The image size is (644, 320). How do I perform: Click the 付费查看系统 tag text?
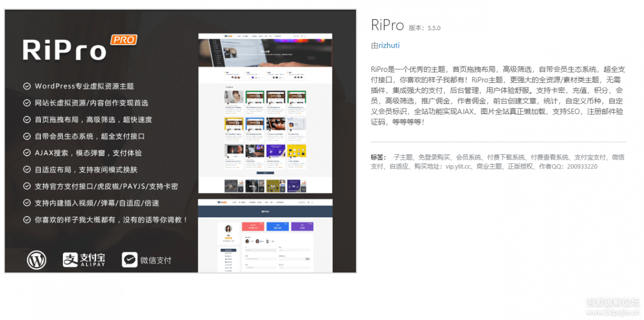coord(549,157)
